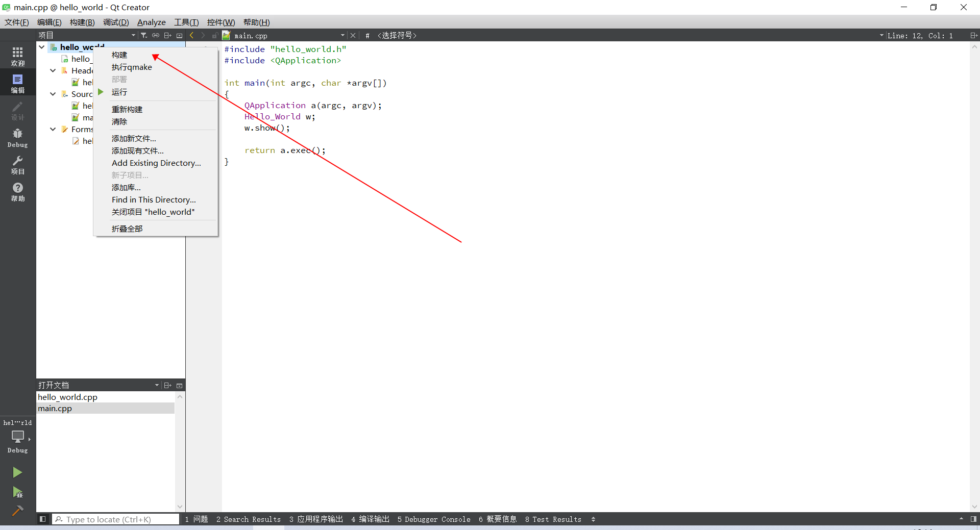980x530 pixels.
Task: Click the file lock icon in the editor toolbar
Action: 215,35
